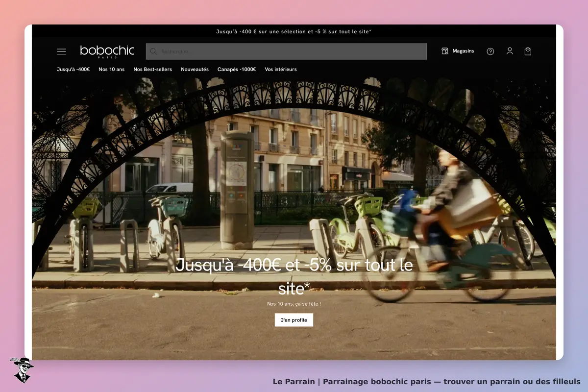Open the shopping bag cart icon
The height and width of the screenshot is (392, 588).
tap(528, 51)
